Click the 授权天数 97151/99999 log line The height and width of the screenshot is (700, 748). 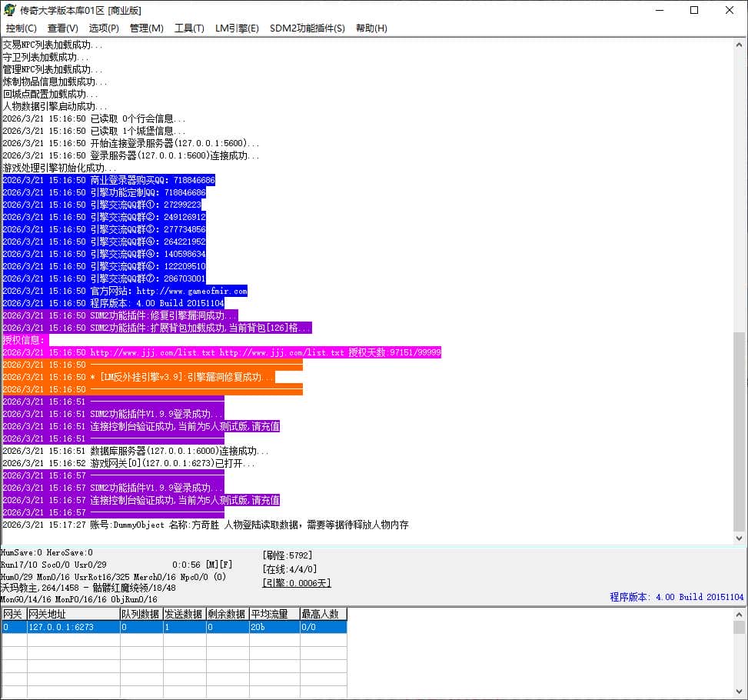(222, 352)
